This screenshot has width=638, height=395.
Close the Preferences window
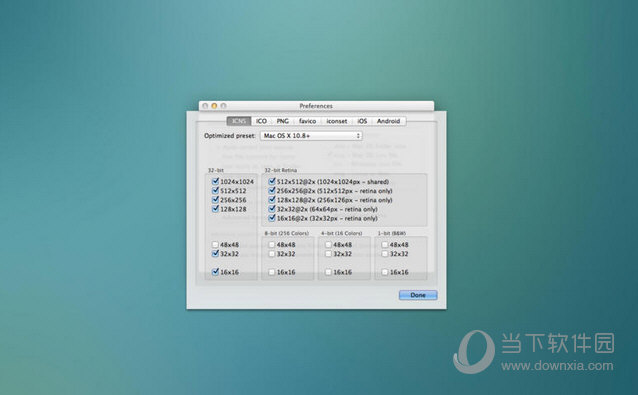205,106
